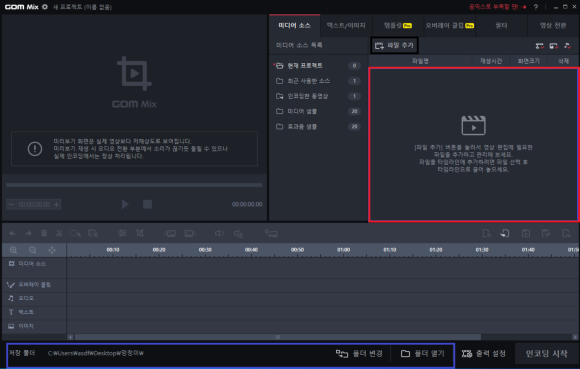Image resolution: width=580 pixels, height=369 pixels.
Task: Click the 파일 추가 button
Action: tap(394, 45)
